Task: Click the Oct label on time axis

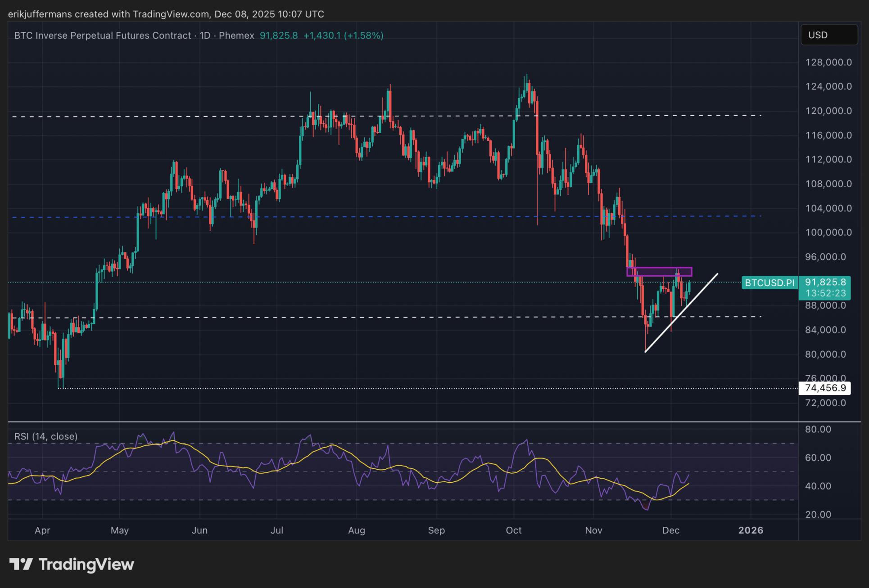Action: click(x=513, y=530)
